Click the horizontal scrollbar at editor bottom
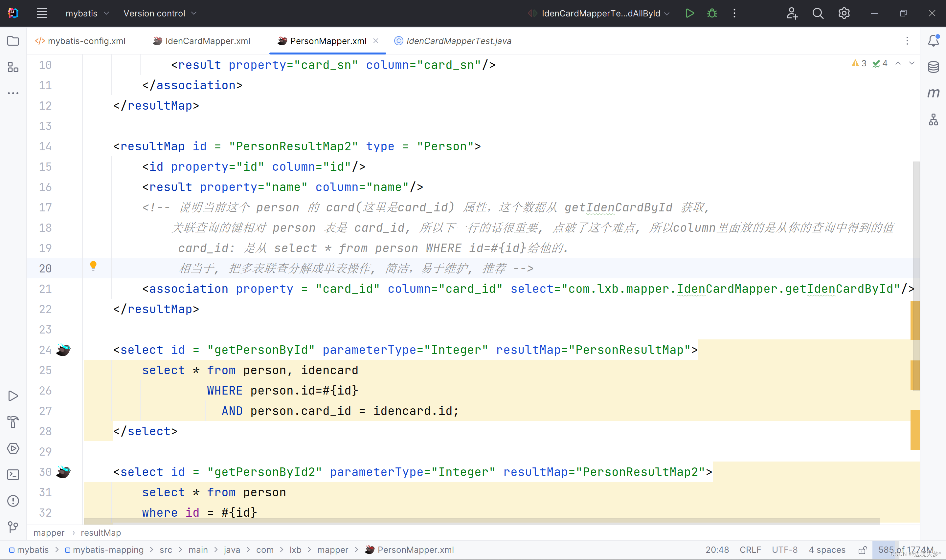This screenshot has height=560, width=946. pyautogui.click(x=482, y=521)
